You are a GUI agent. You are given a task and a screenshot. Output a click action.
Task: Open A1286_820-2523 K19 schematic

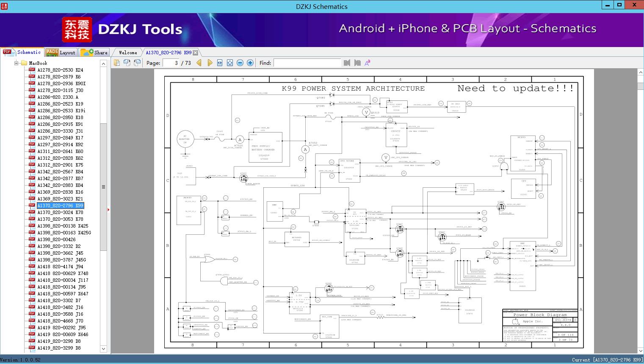pos(60,104)
